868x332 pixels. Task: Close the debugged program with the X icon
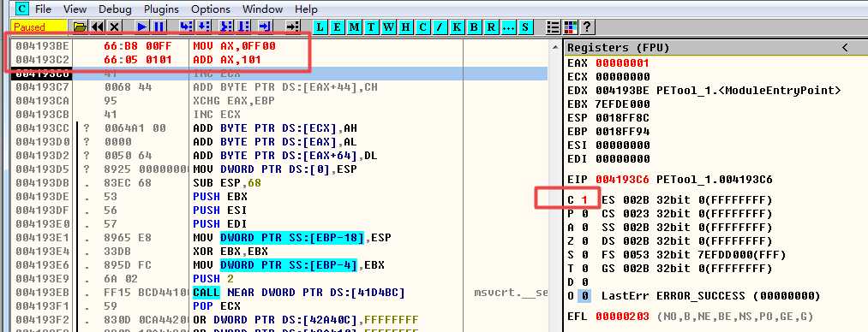pos(114,27)
